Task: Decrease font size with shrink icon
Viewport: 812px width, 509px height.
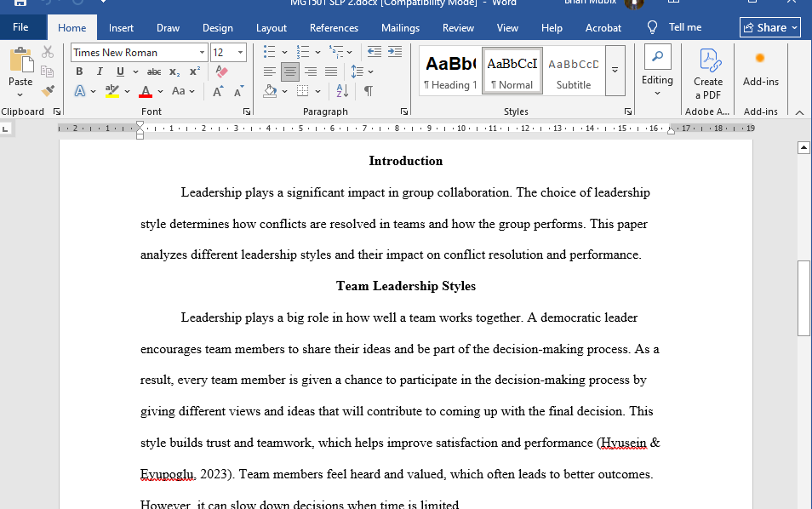Action: 238,91
